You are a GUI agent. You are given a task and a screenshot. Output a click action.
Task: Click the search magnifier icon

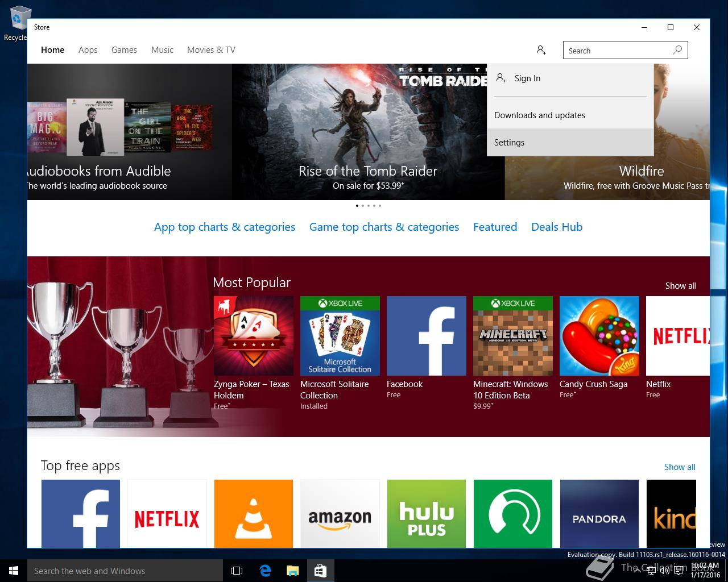(x=677, y=50)
